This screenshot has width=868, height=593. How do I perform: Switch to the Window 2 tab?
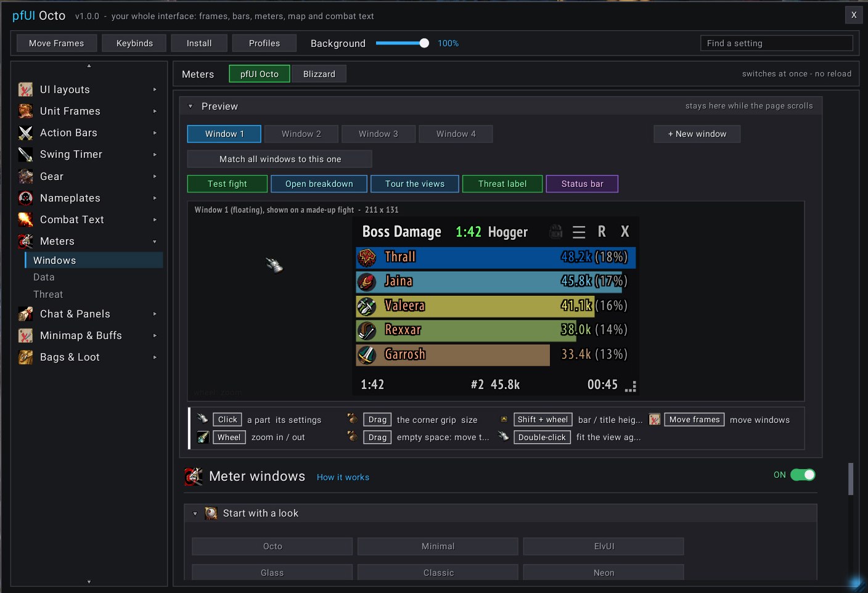pos(301,134)
